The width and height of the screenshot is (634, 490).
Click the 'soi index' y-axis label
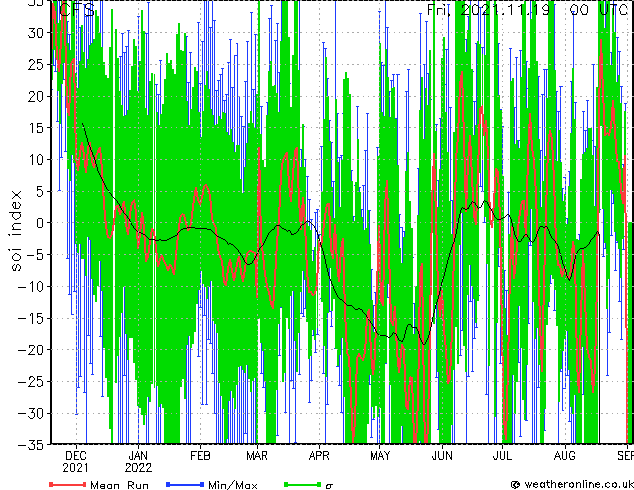coord(15,230)
